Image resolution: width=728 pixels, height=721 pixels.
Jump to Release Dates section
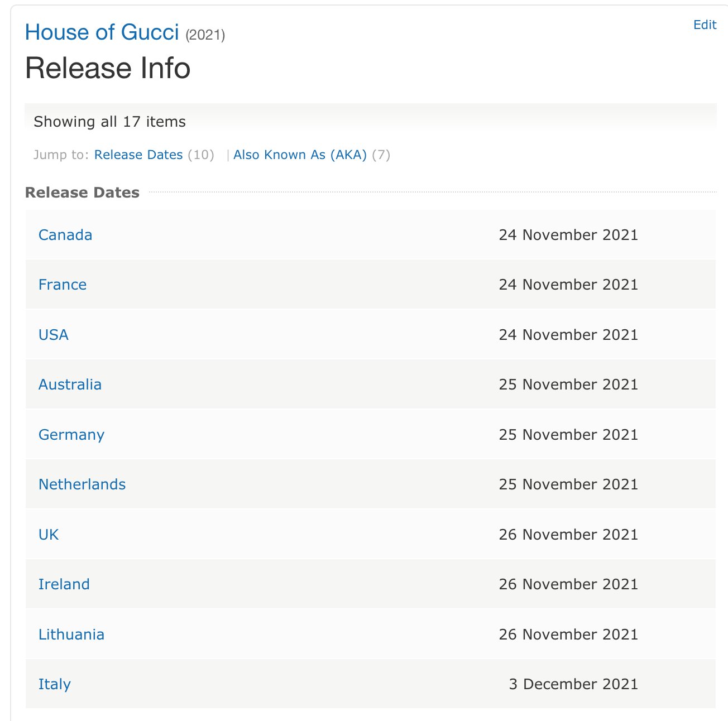pyautogui.click(x=138, y=155)
